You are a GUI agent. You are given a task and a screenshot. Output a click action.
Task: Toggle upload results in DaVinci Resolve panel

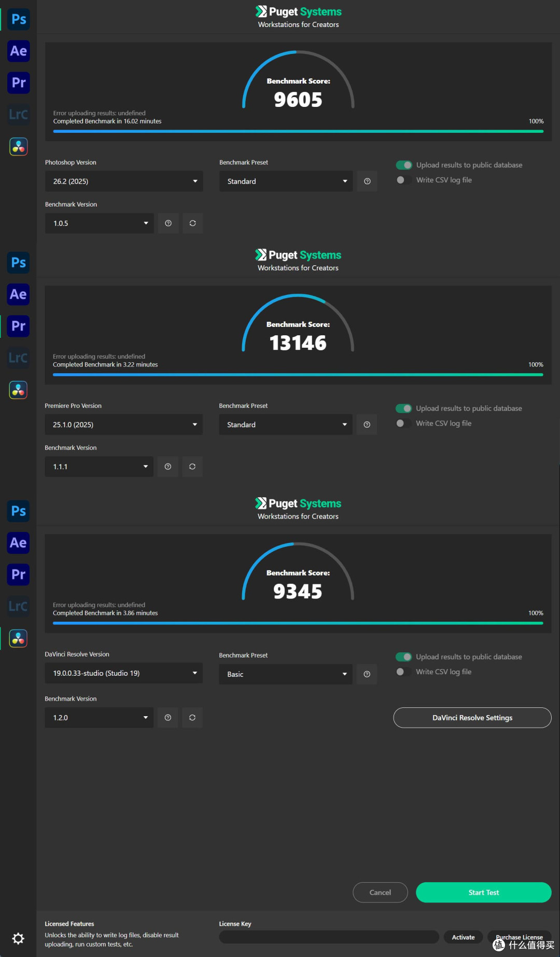[403, 657]
